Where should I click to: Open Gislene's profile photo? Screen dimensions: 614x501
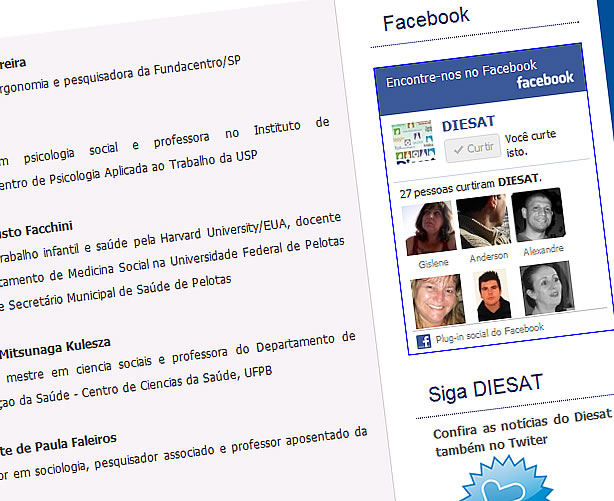click(429, 228)
